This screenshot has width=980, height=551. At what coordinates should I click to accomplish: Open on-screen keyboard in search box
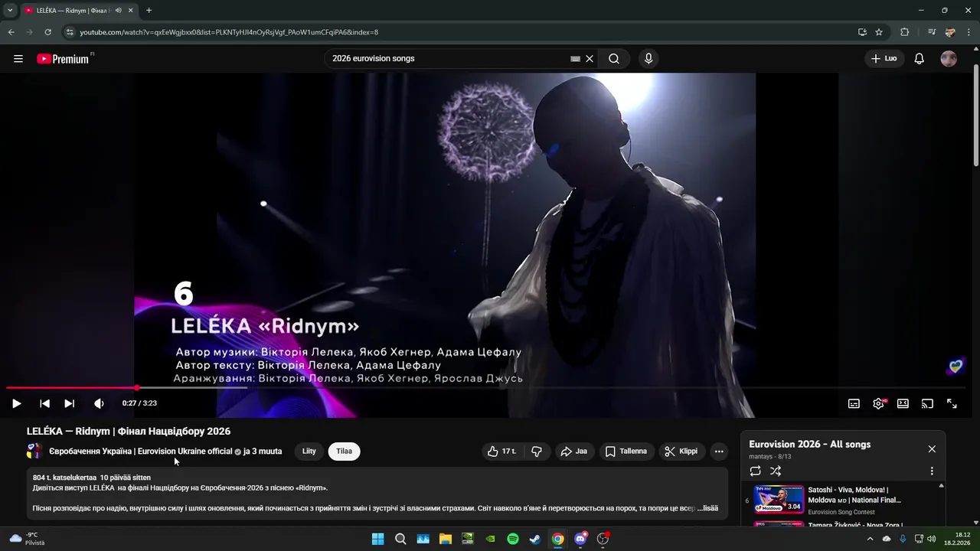(x=575, y=59)
